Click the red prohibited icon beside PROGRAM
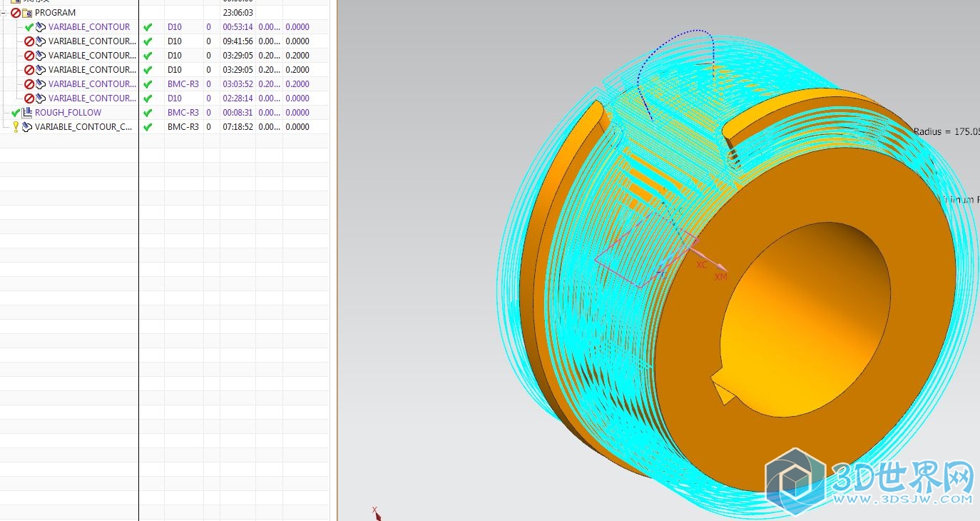 [x=16, y=13]
